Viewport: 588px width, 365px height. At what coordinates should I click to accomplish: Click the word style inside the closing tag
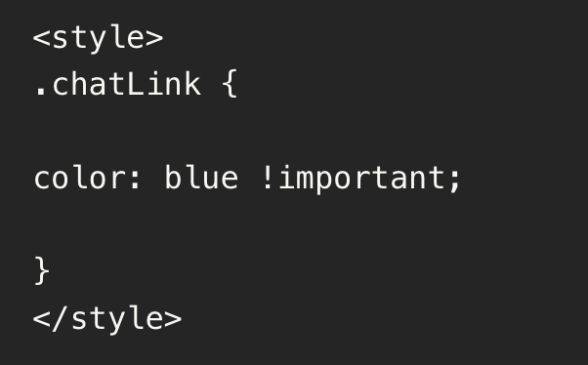pos(117,319)
